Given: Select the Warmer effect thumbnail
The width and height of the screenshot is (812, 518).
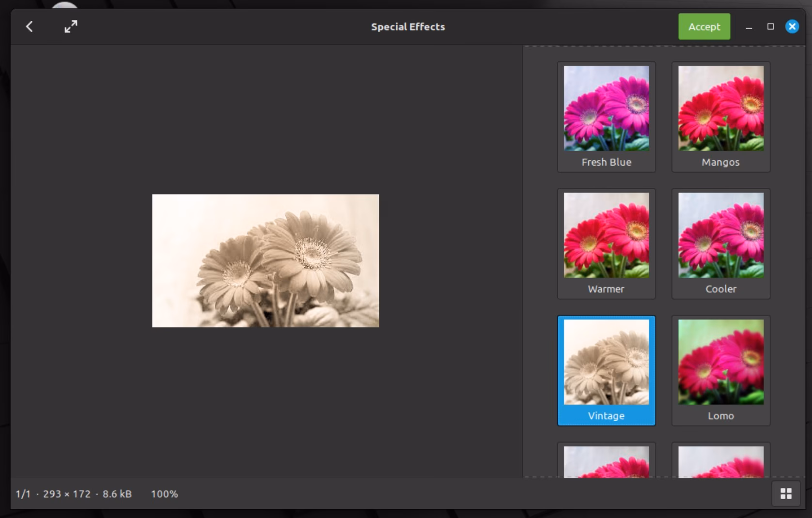Looking at the screenshot, I should coord(606,244).
